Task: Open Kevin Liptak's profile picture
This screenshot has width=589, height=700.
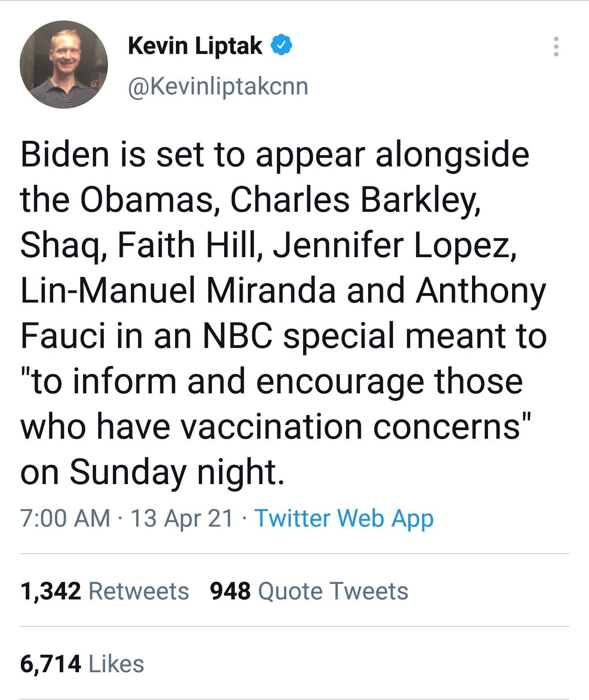Action: click(64, 64)
